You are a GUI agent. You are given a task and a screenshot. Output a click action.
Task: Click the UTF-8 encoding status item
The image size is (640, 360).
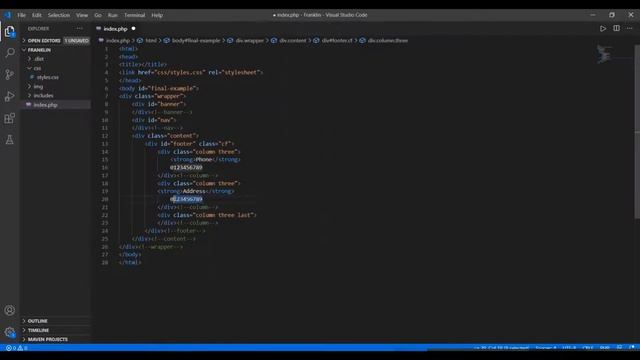tap(569, 348)
